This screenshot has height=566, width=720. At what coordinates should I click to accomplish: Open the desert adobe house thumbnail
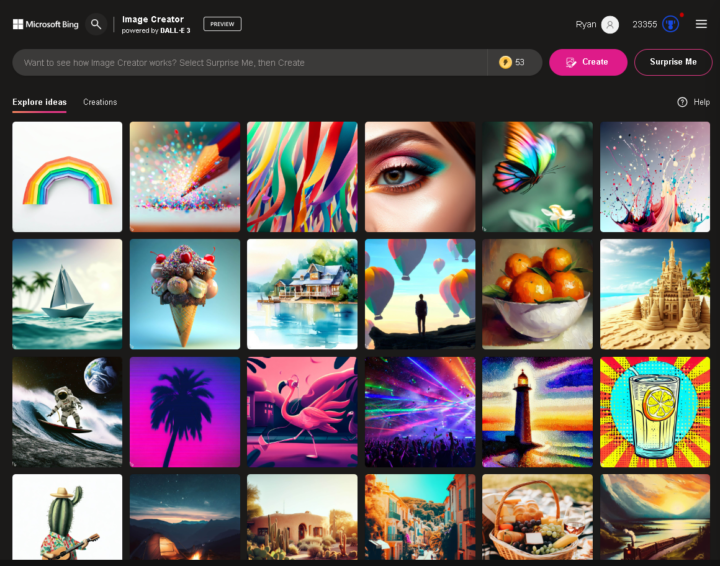[302, 517]
